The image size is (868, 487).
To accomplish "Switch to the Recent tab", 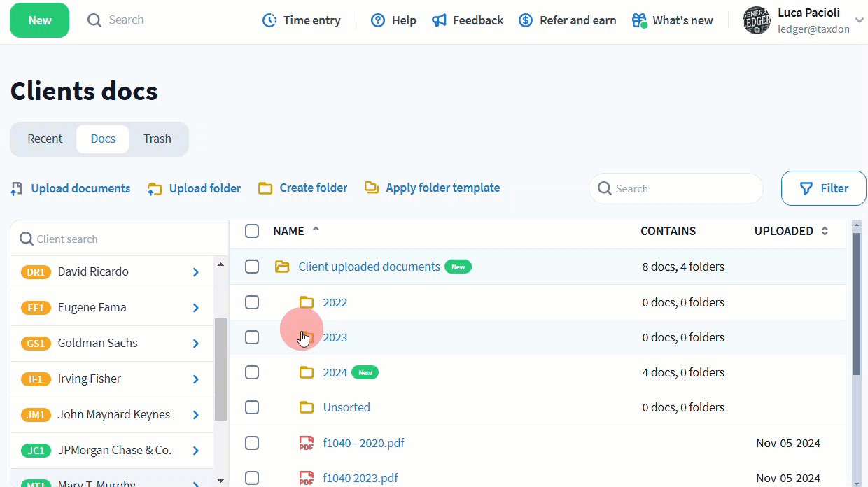I will pos(45,139).
